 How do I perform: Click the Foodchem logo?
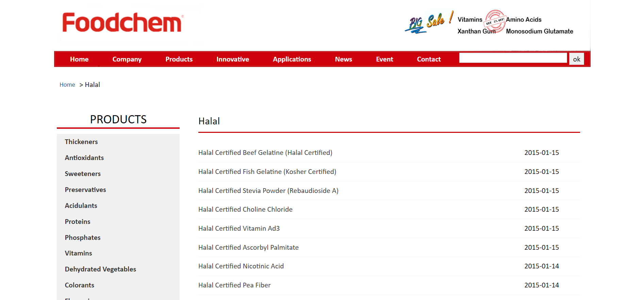tap(123, 23)
